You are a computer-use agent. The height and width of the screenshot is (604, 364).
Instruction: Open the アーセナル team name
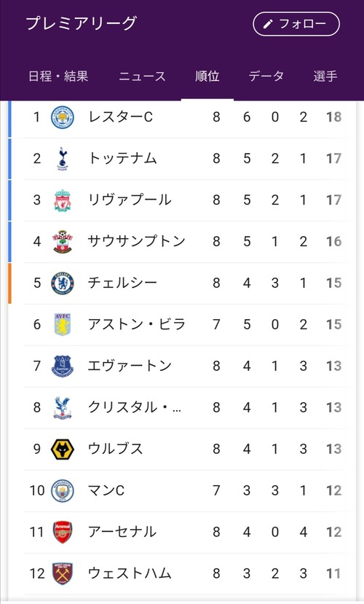tap(122, 532)
